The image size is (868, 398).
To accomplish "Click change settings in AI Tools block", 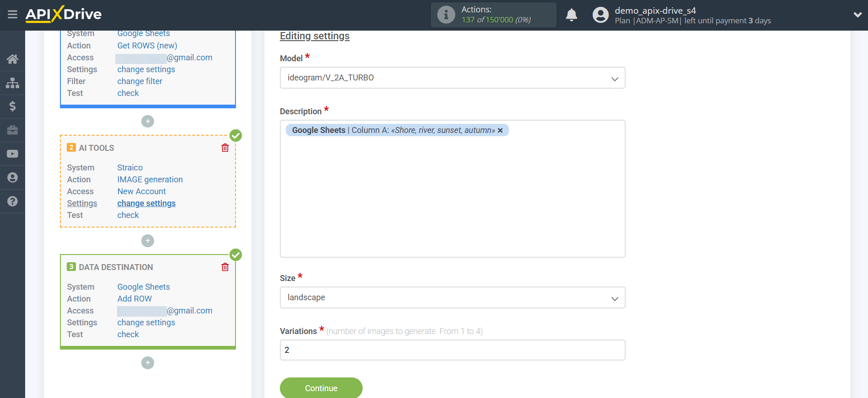I will tap(146, 203).
